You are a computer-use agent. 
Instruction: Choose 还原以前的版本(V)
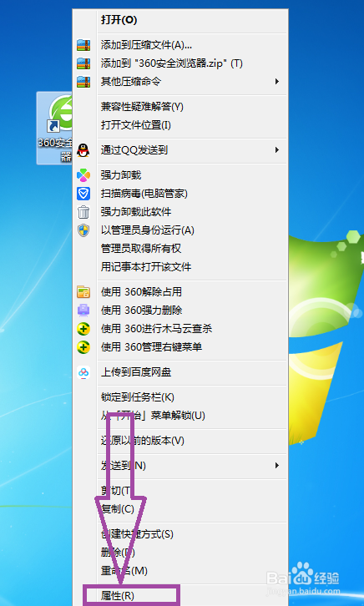click(143, 440)
